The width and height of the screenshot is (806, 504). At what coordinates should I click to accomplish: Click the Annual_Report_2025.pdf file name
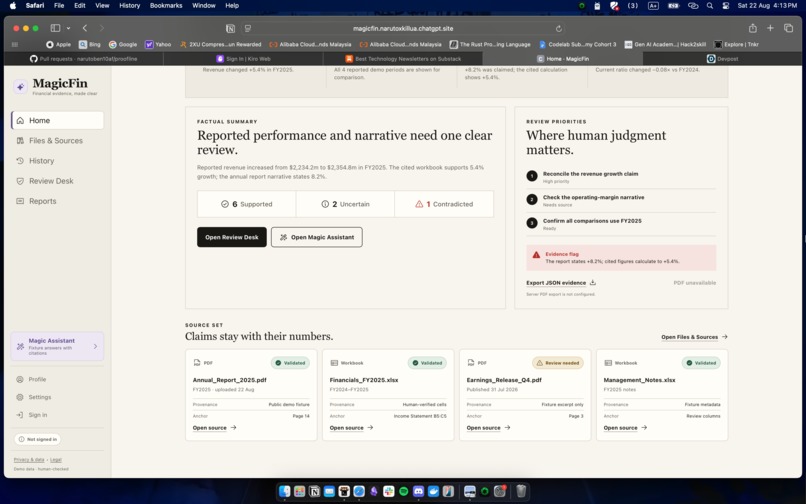(x=229, y=380)
